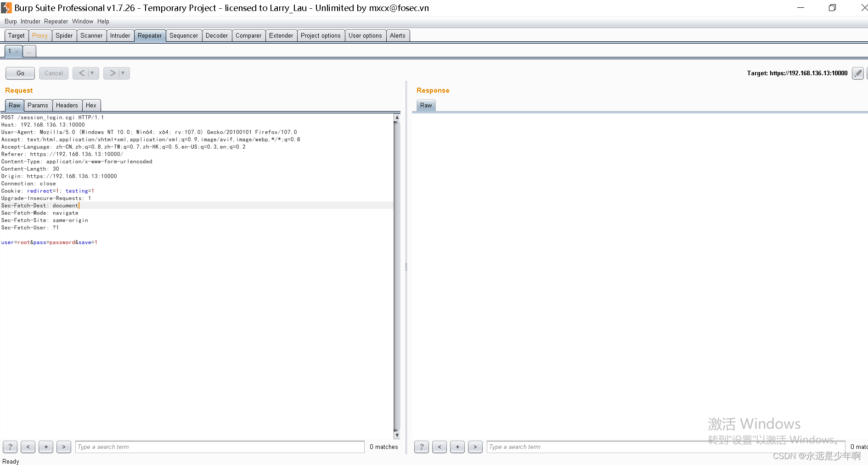The height and width of the screenshot is (465, 868).
Task: Click the response search term field
Action: click(666, 447)
